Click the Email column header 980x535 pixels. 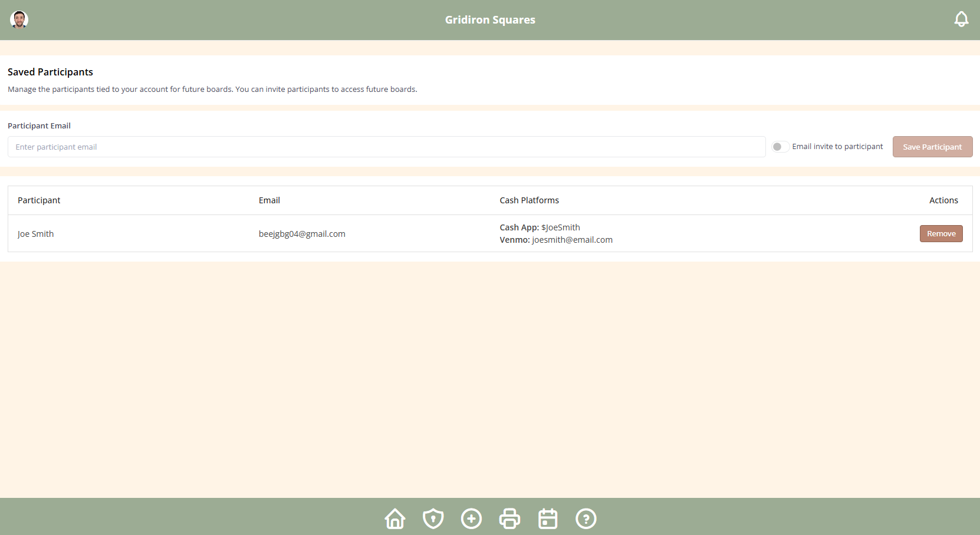pos(269,200)
